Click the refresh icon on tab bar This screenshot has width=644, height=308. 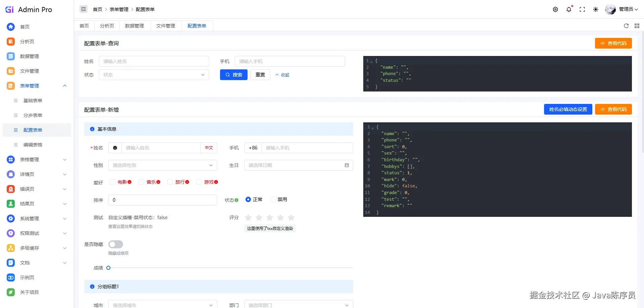pos(626,26)
